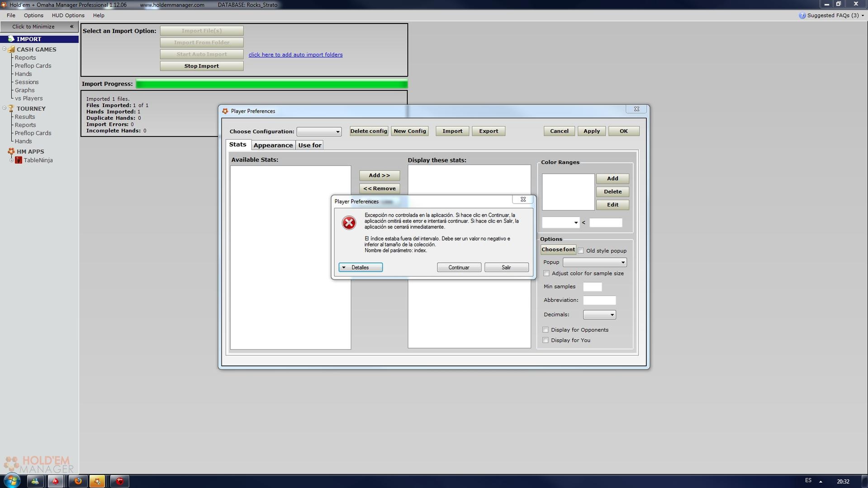Click the double-arrow minimize sidebar icon

tap(71, 27)
